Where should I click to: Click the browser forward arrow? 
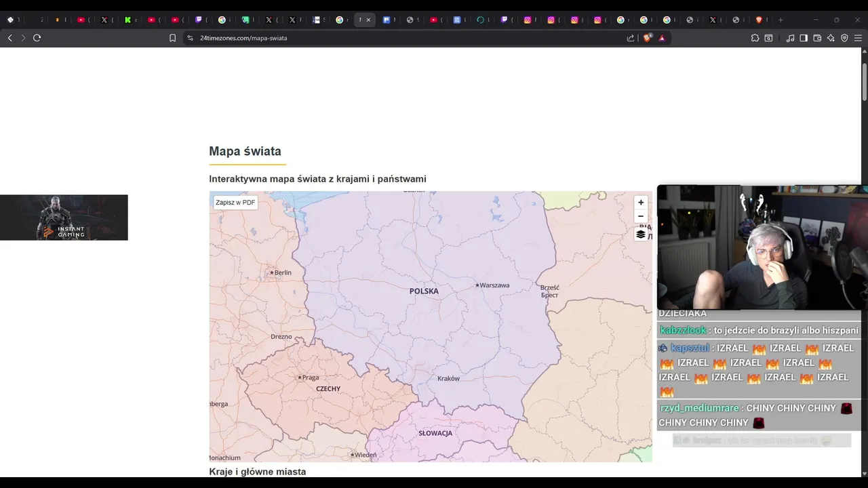pyautogui.click(x=23, y=38)
